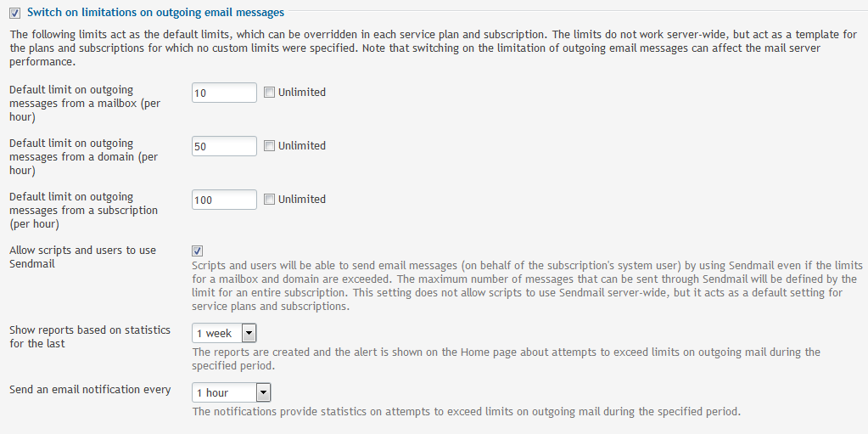The width and height of the screenshot is (868, 434).
Task: Click the 'Allow scripts and users to use Sendmail' label
Action: tap(83, 256)
